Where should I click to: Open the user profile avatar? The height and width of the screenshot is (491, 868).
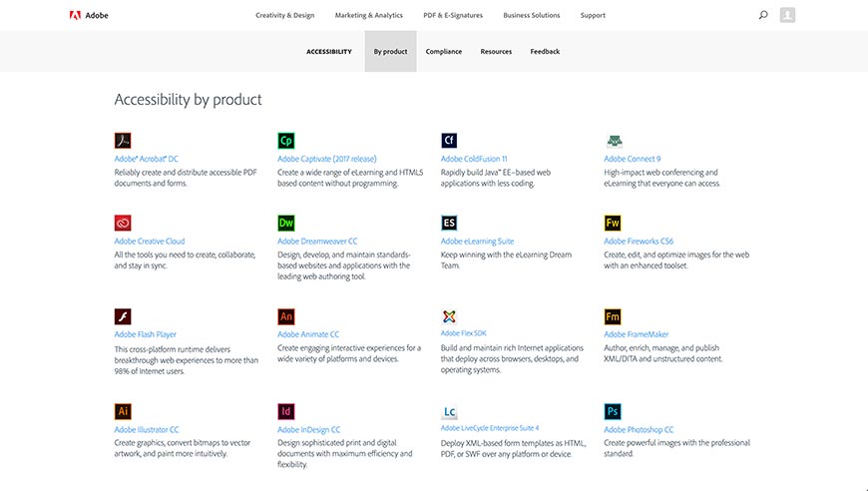787,15
